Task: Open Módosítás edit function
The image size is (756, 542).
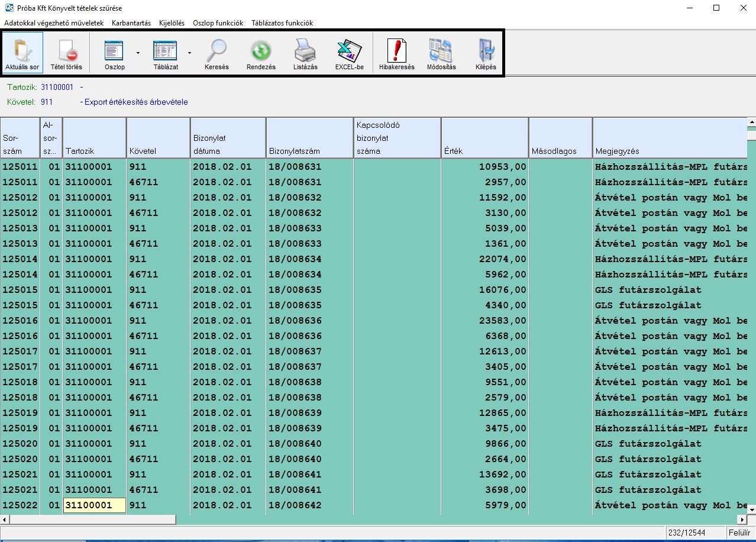Action: pyautogui.click(x=441, y=52)
